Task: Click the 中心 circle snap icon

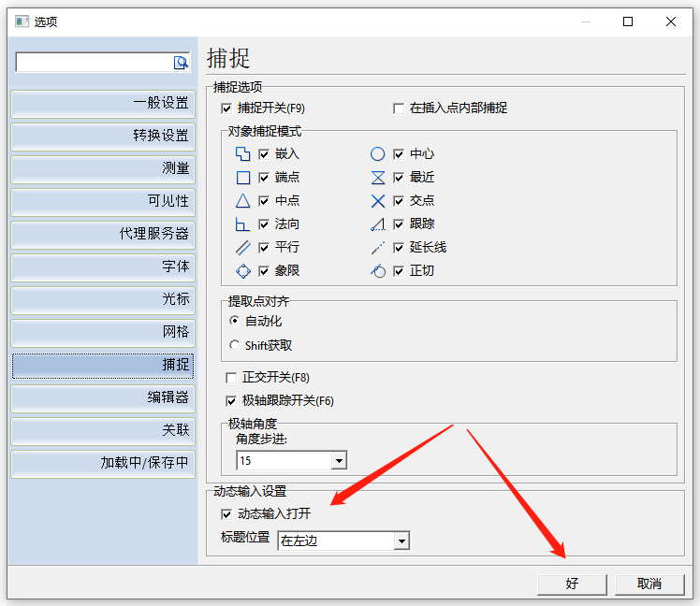Action: [x=378, y=154]
